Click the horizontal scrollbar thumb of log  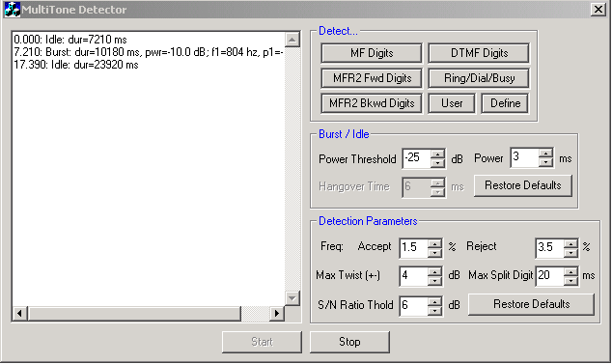pos(134,313)
